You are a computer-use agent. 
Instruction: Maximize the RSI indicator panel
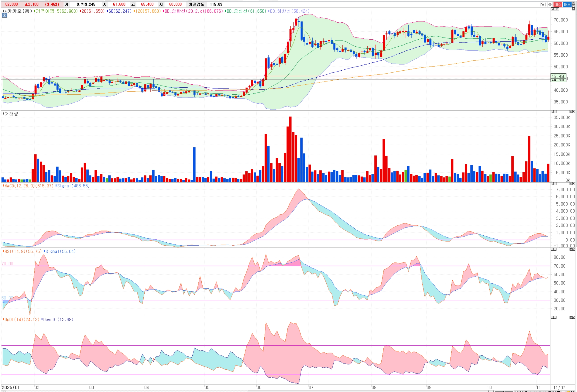tap(571, 249)
